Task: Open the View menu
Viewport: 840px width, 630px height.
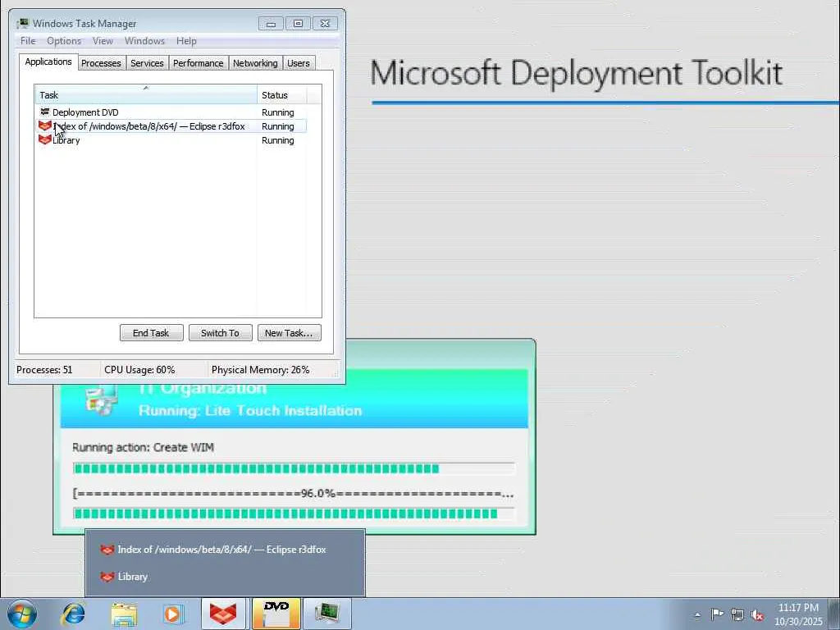Action: click(103, 41)
